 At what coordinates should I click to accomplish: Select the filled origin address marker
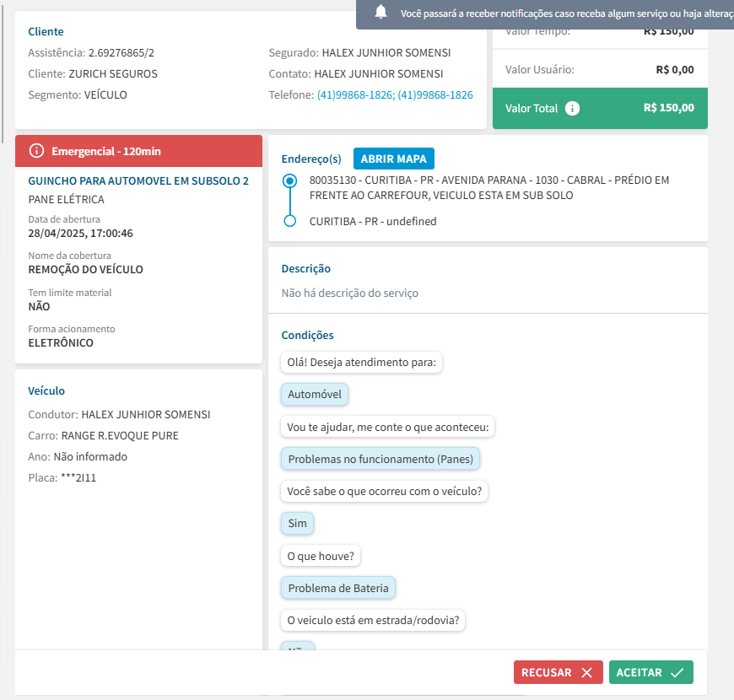290,180
